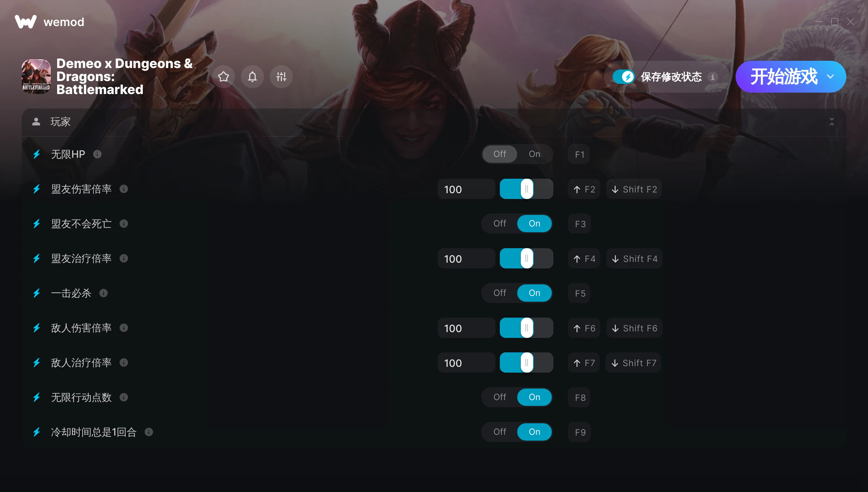Click the favorite star icon
This screenshot has height=492, width=868.
[224, 77]
